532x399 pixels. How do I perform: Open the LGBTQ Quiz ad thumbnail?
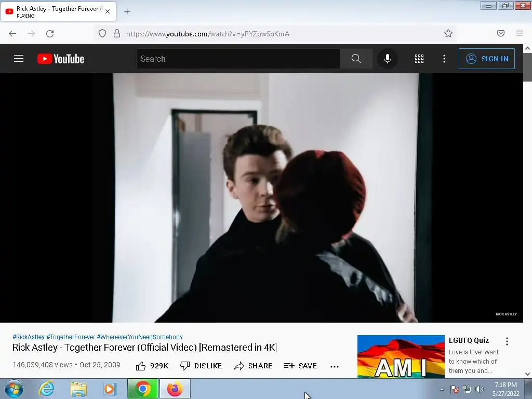[401, 356]
